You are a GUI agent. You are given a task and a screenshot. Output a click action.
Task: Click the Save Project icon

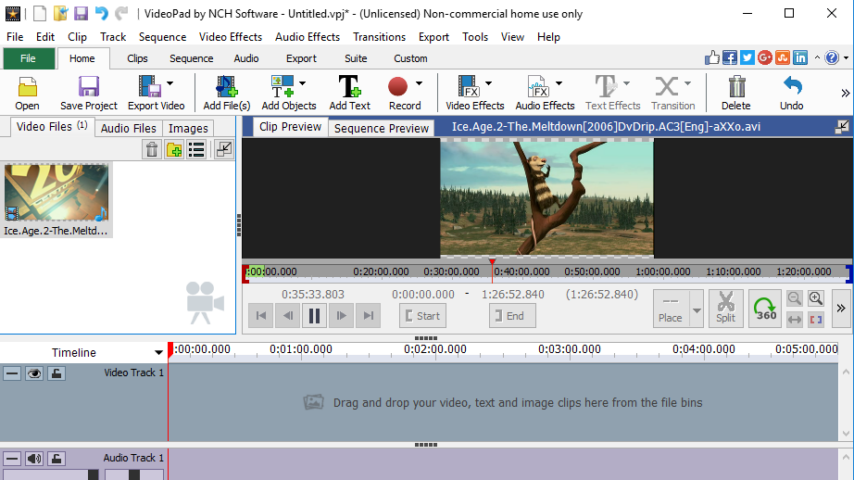(88, 93)
